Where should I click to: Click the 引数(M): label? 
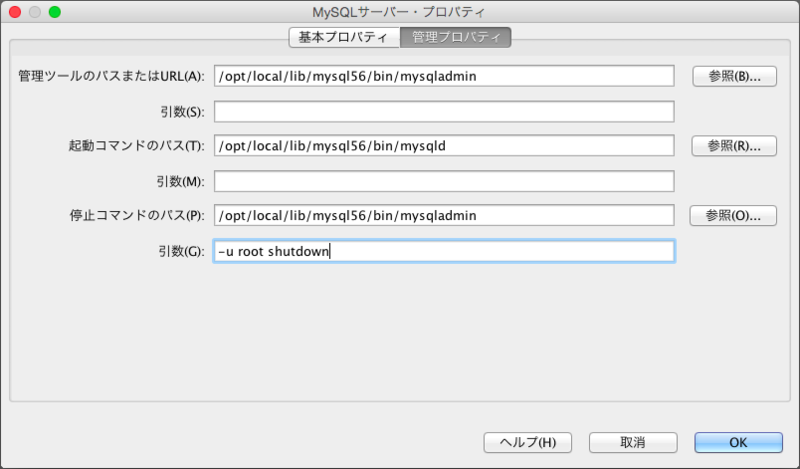tap(180, 181)
